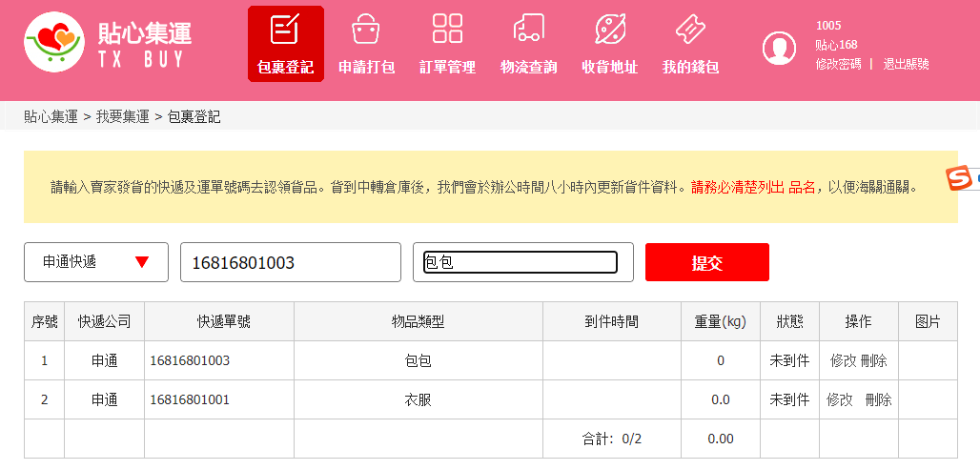980x470 pixels.
Task: Expand the 申通快遞 courier dropdown
Action: (x=95, y=262)
